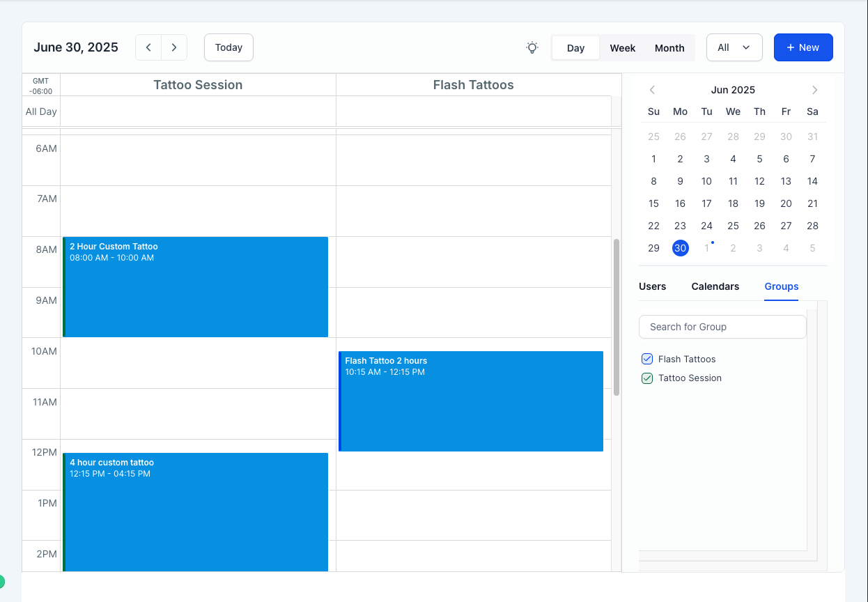Select June 30 in mini calendar
The width and height of the screenshot is (868, 602).
[x=680, y=248]
